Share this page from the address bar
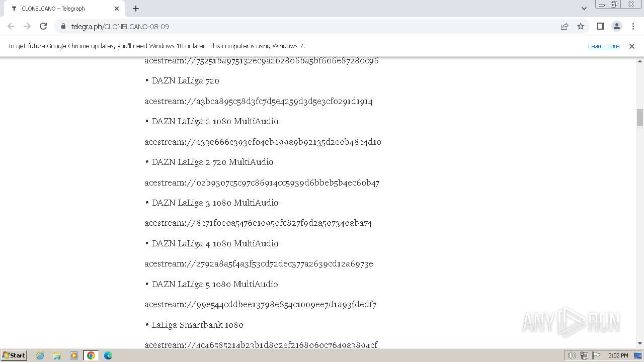 (x=565, y=26)
